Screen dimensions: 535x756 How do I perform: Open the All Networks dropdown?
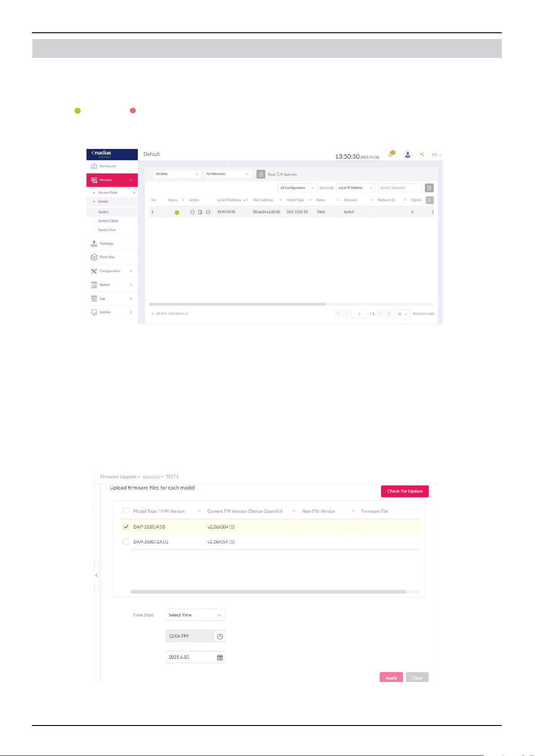coord(228,174)
